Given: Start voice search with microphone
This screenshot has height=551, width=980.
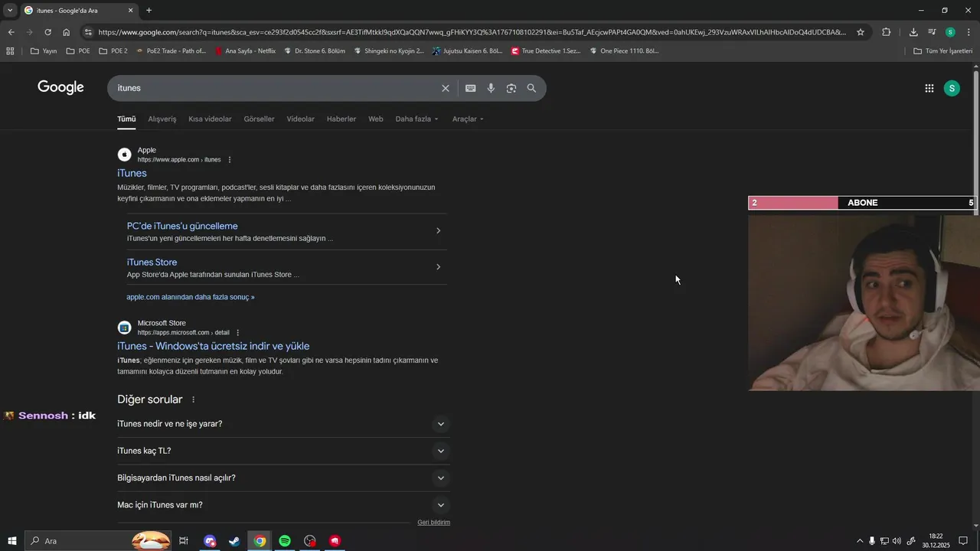Looking at the screenshot, I should pyautogui.click(x=491, y=88).
